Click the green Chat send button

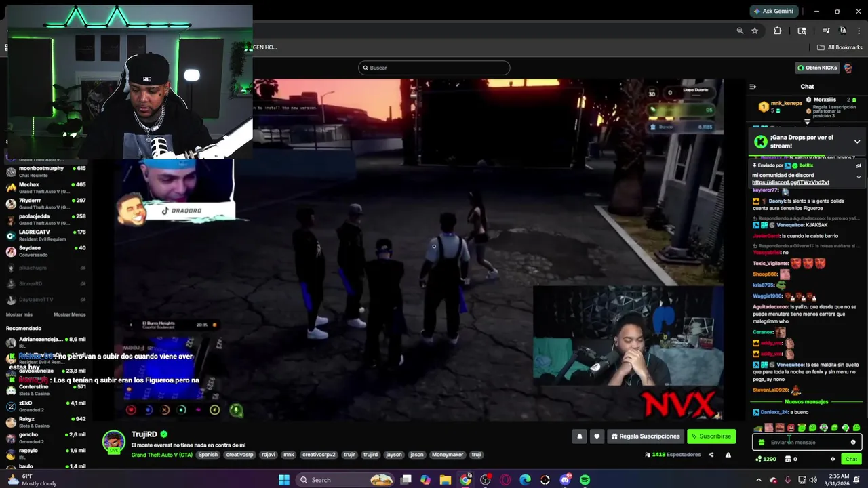pos(851,459)
